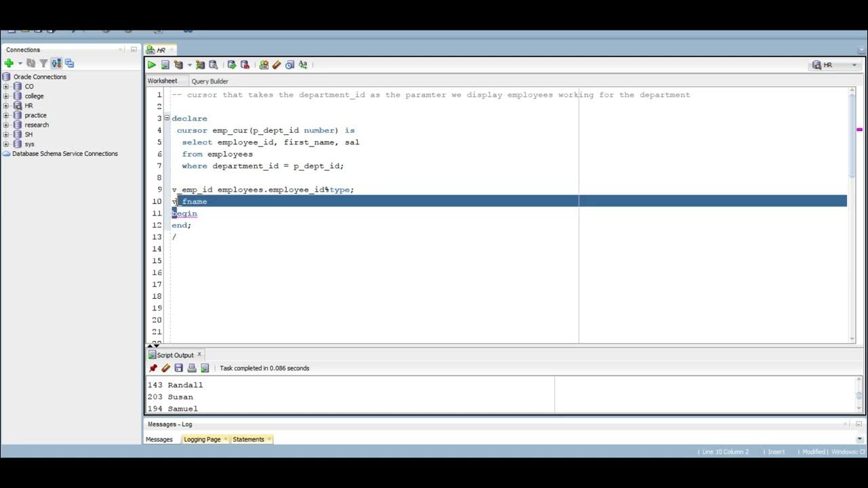Click the connections sort/tree toggle icon

[56, 63]
